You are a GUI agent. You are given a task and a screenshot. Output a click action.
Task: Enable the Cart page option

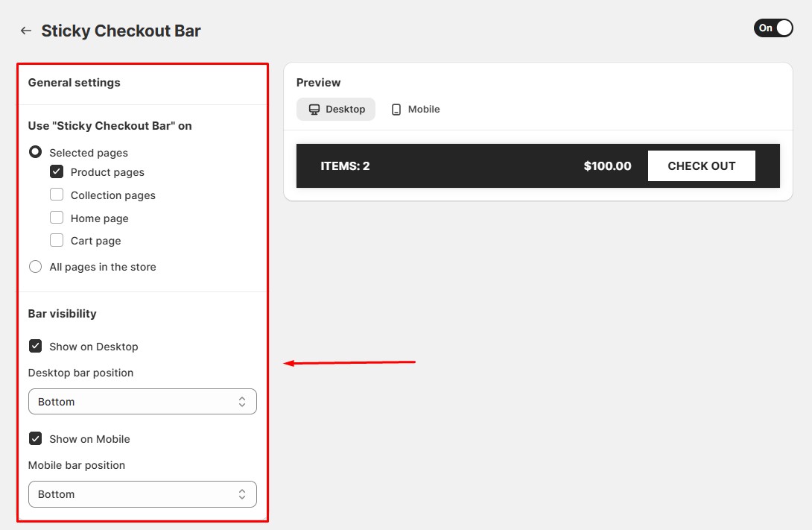(57, 240)
